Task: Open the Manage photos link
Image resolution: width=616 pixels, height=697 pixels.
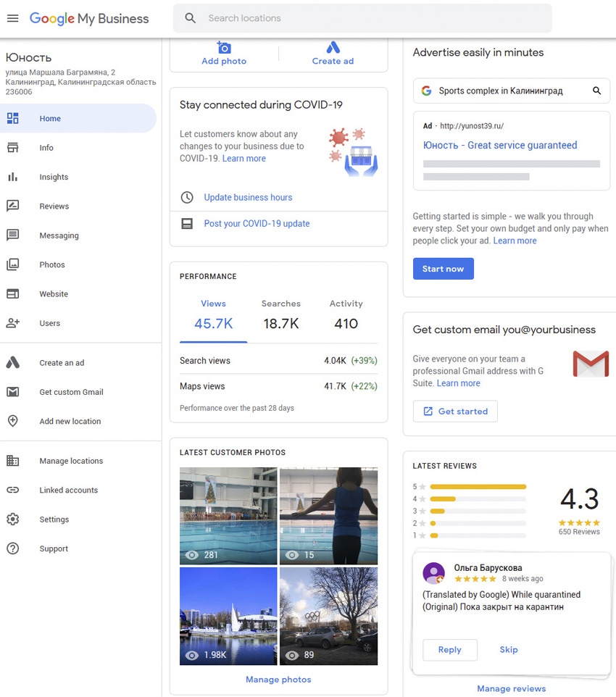Action: (278, 679)
